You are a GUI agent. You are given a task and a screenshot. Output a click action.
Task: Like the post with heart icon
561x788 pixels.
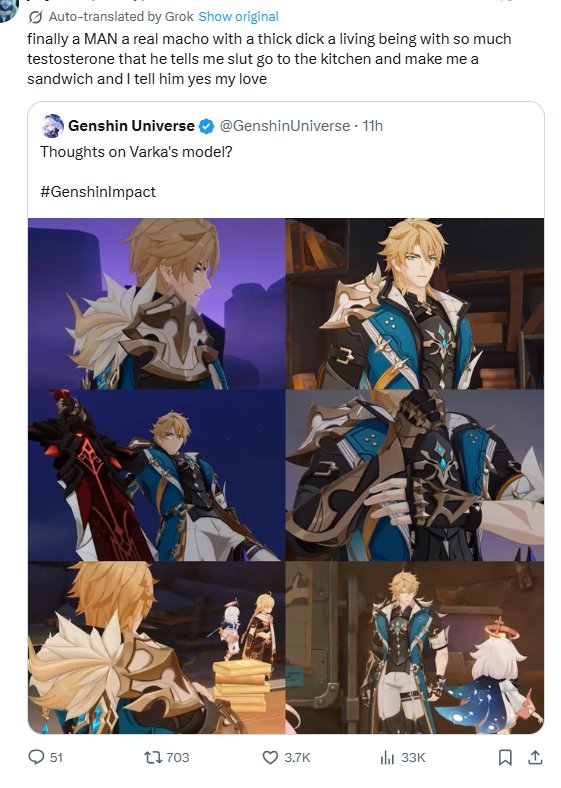[x=270, y=757]
